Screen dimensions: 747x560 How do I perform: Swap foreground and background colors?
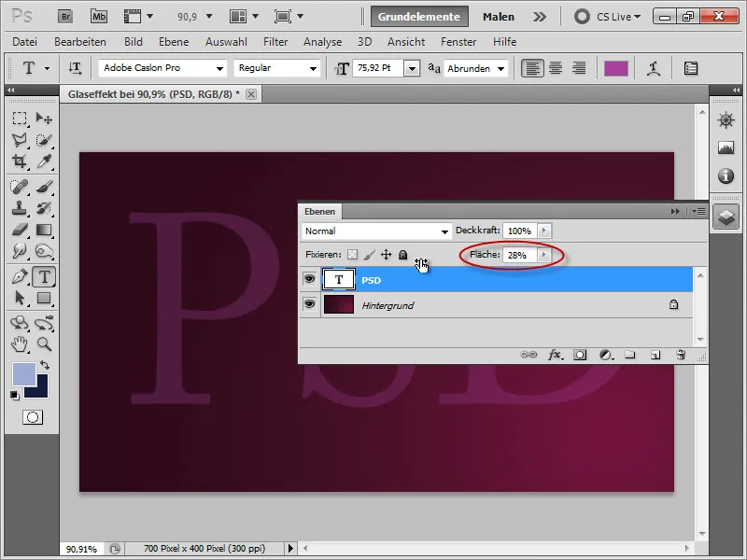pyautogui.click(x=45, y=366)
